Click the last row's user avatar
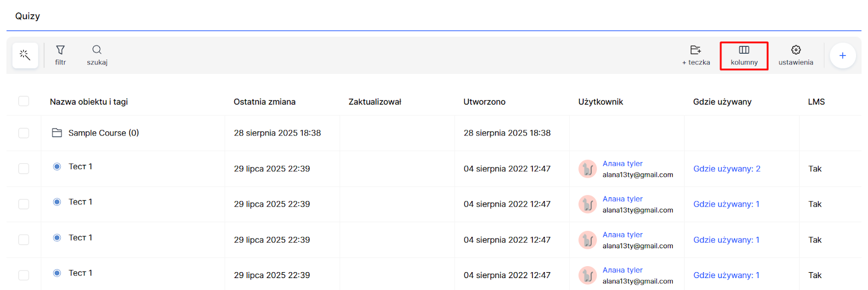The width and height of the screenshot is (868, 290). [588, 275]
